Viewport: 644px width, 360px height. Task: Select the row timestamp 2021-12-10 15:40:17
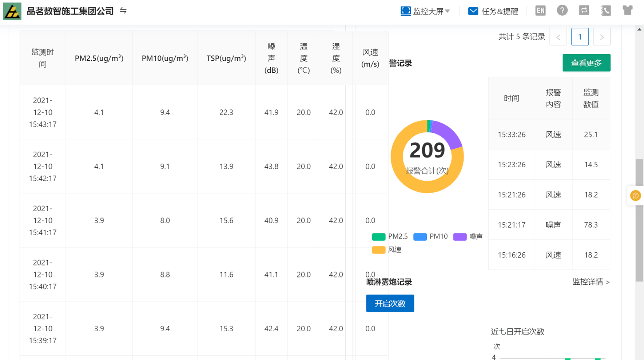43,275
